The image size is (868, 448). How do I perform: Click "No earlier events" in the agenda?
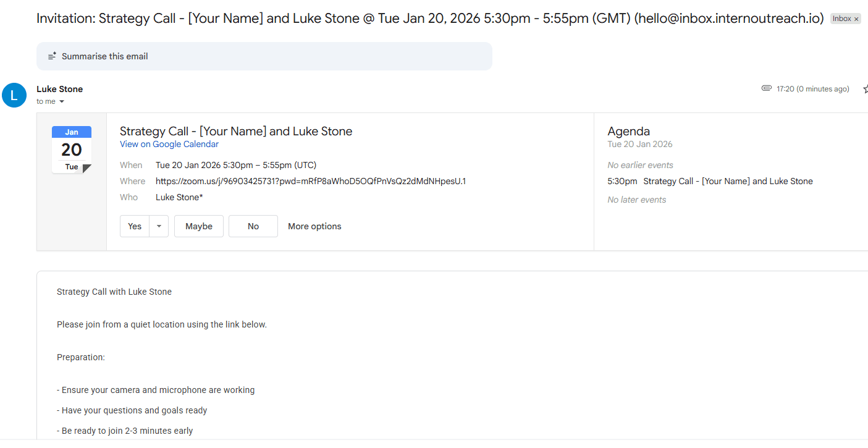(641, 165)
